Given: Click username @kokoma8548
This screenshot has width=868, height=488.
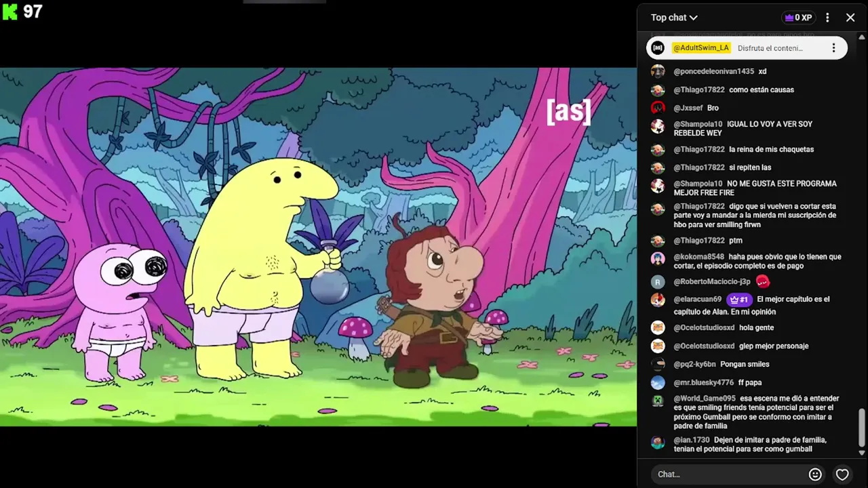Looking at the screenshot, I should tap(699, 257).
